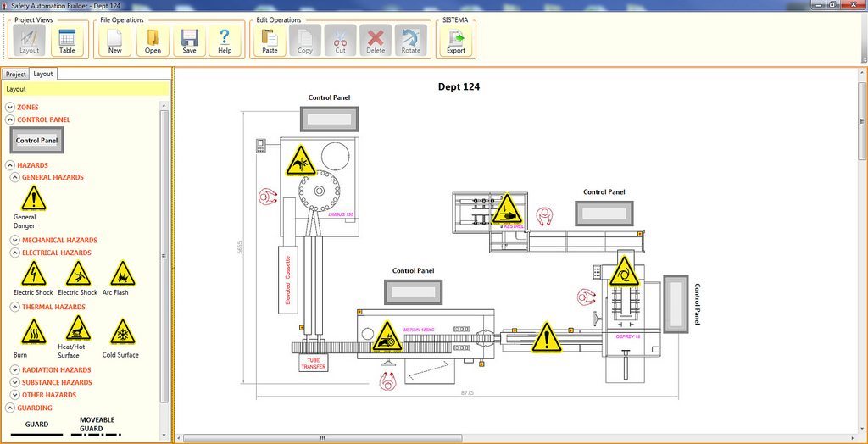Click the canvas horizontal scrollbar
The image size is (868, 444).
point(322,438)
